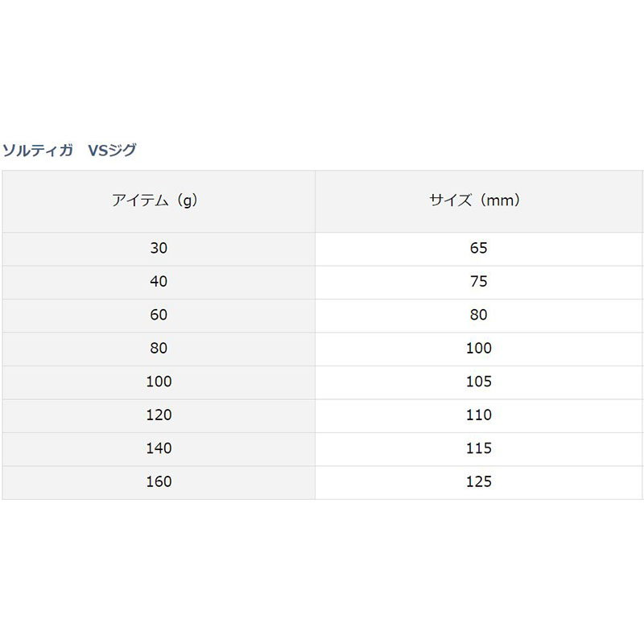This screenshot has width=644, height=644.
Task: Select the 160 g item cell
Action: coord(159,482)
